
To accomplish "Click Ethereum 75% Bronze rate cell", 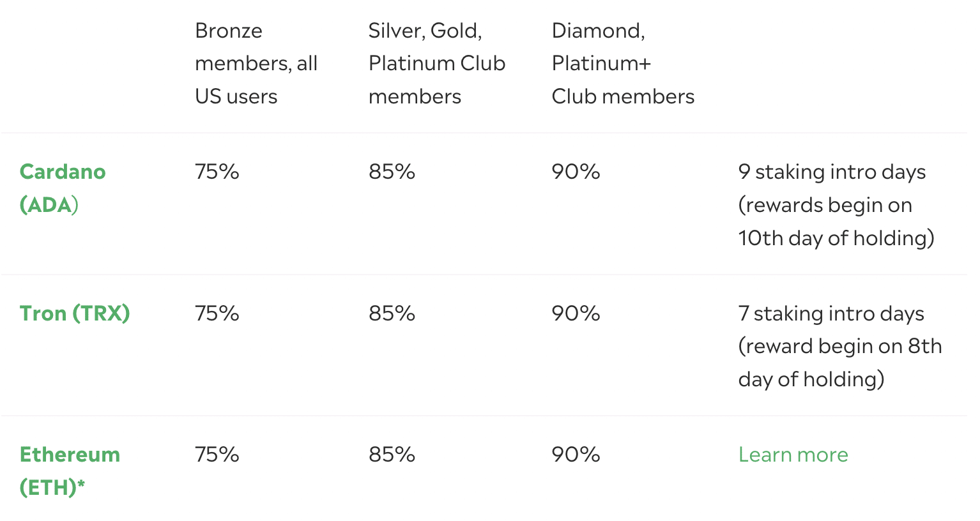I will tap(217, 454).
